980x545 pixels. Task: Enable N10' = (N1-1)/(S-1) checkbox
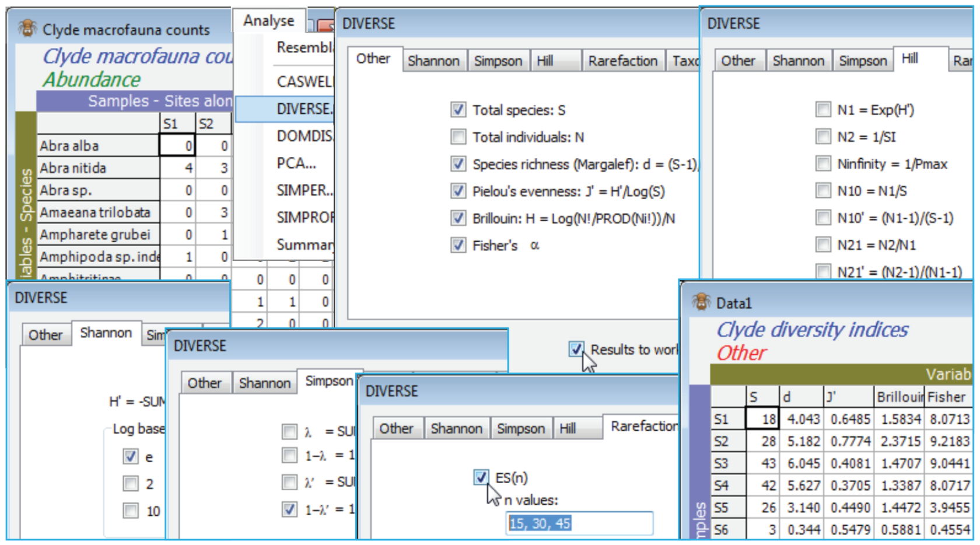[x=823, y=218]
